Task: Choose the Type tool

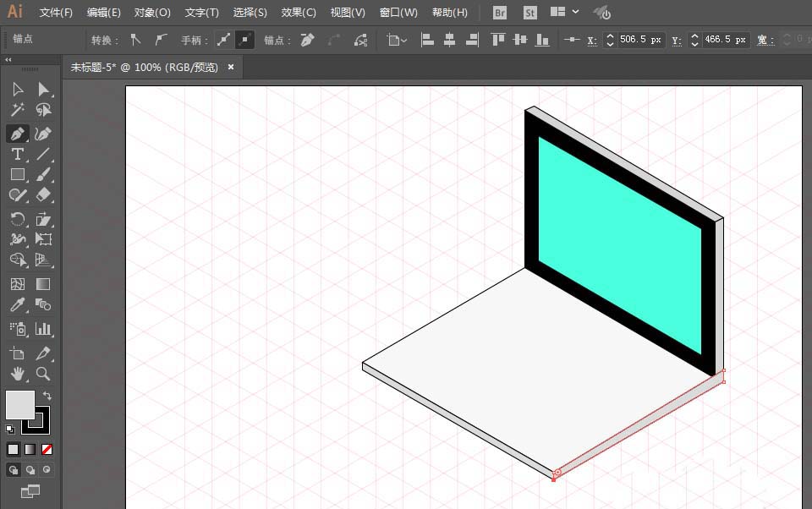Action: coord(18,154)
